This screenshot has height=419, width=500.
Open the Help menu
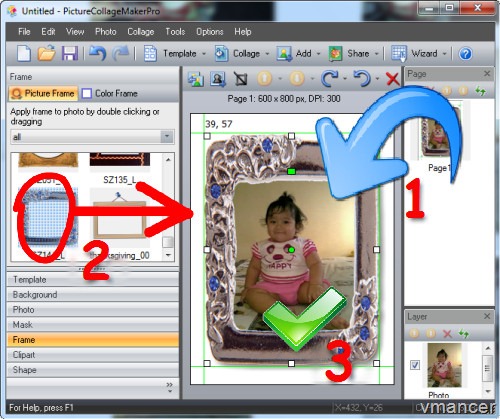pos(243,32)
